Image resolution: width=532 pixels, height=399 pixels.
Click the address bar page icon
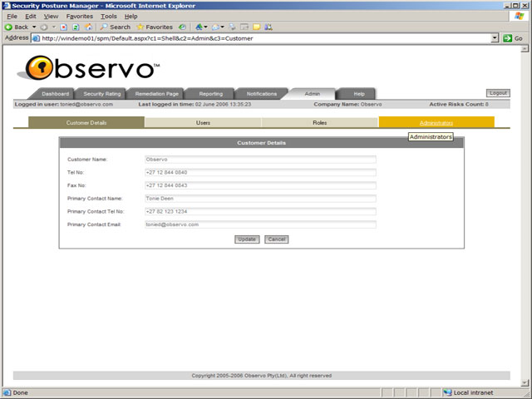36,38
